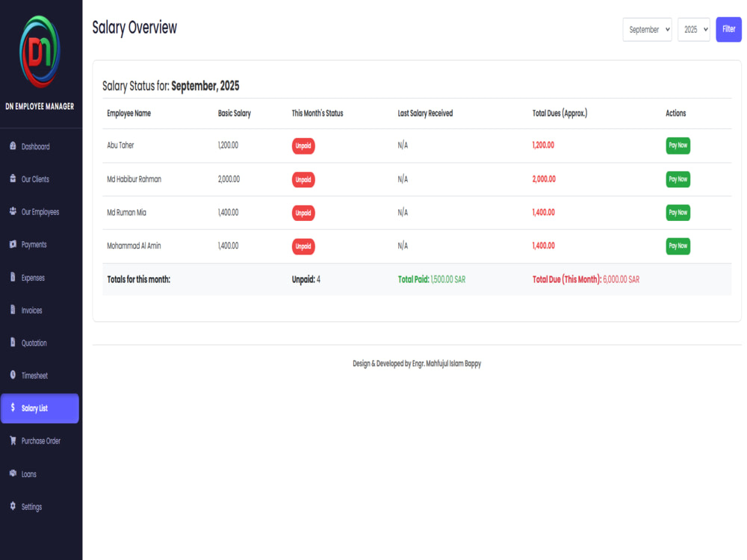The width and height of the screenshot is (747, 560).
Task: Click the Basic Salary column header
Action: click(x=235, y=113)
